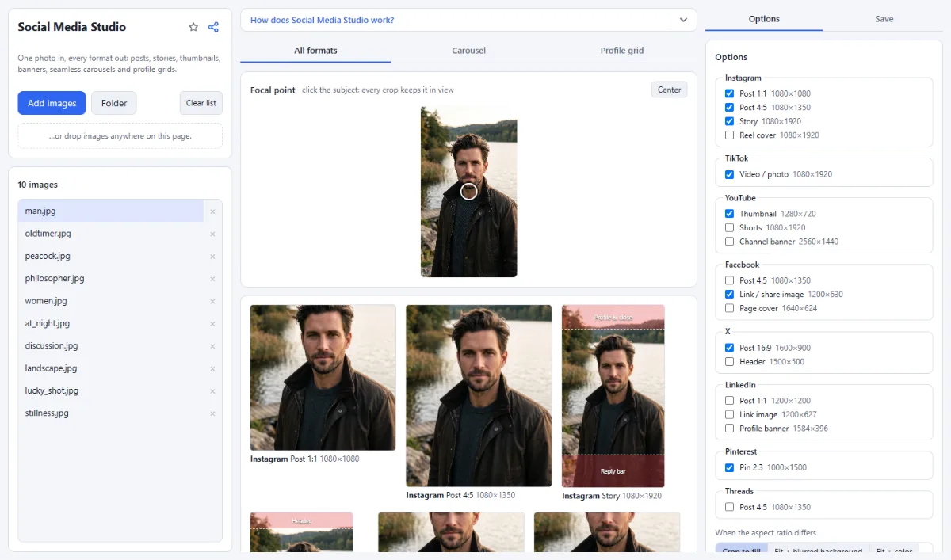The image size is (951, 560).
Task: Click the share icon beside the title
Action: [x=213, y=27]
